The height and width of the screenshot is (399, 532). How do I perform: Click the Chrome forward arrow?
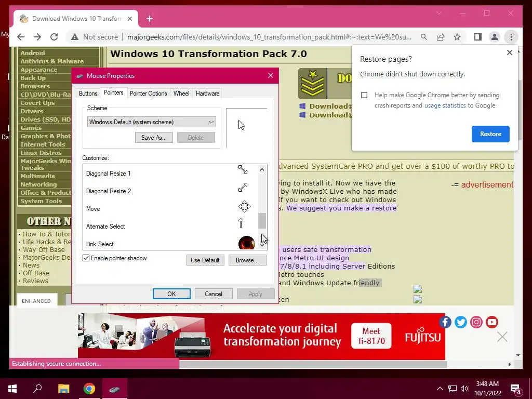pyautogui.click(x=37, y=37)
